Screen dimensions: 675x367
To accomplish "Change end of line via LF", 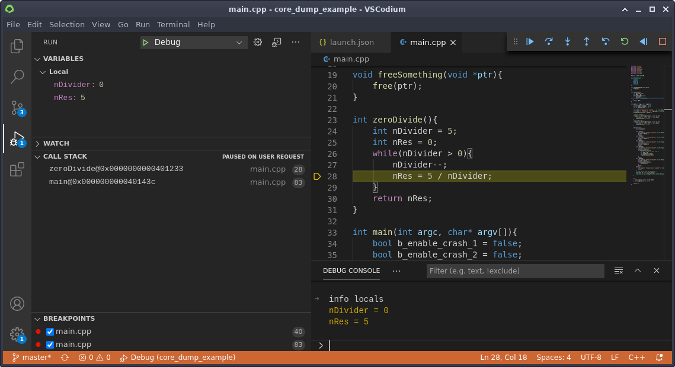I will [x=615, y=358].
